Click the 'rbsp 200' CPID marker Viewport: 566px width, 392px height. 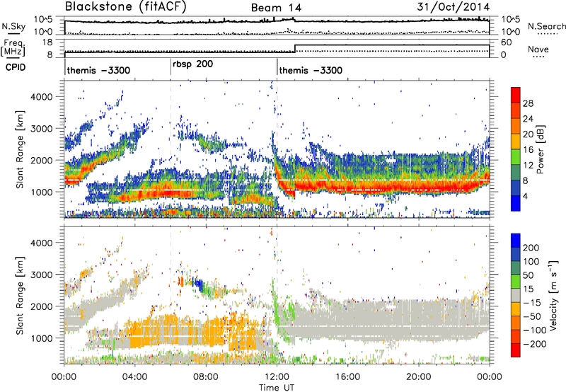click(192, 64)
